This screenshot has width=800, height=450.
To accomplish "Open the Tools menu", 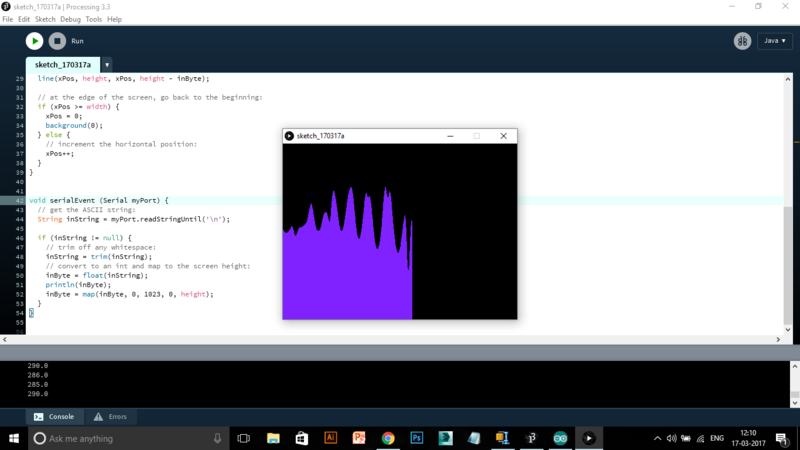I will (x=94, y=19).
